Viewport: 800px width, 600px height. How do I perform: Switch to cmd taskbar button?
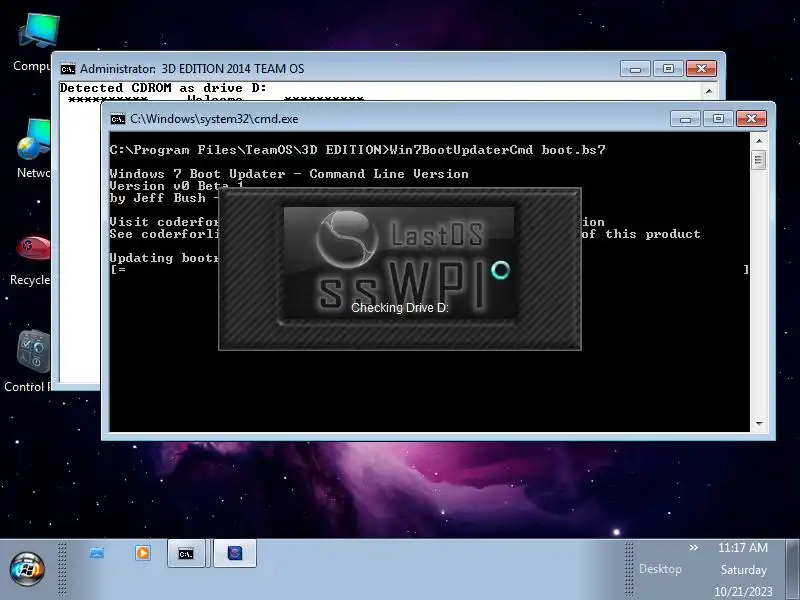pyautogui.click(x=186, y=553)
